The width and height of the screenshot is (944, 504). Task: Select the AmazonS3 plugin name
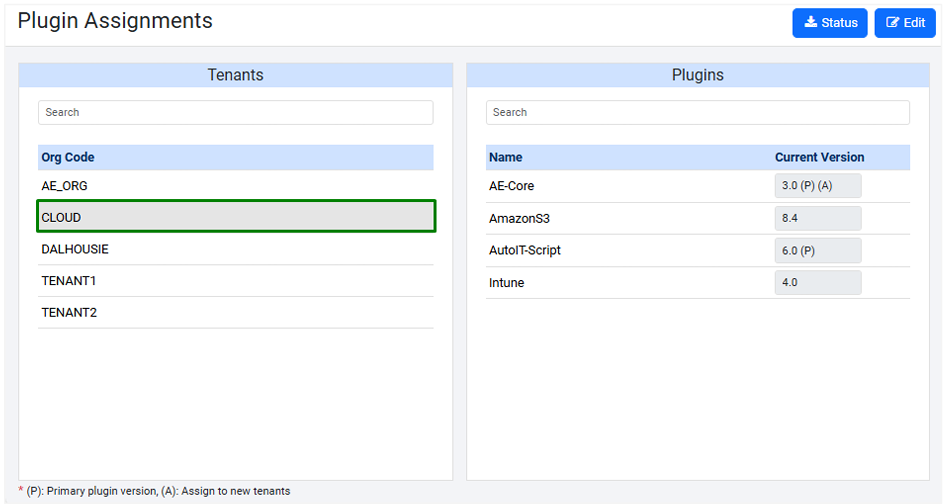[x=519, y=219]
